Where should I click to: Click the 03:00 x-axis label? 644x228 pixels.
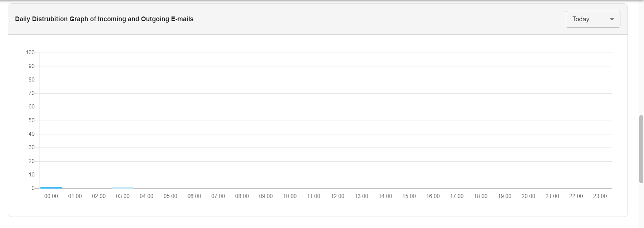(123, 196)
